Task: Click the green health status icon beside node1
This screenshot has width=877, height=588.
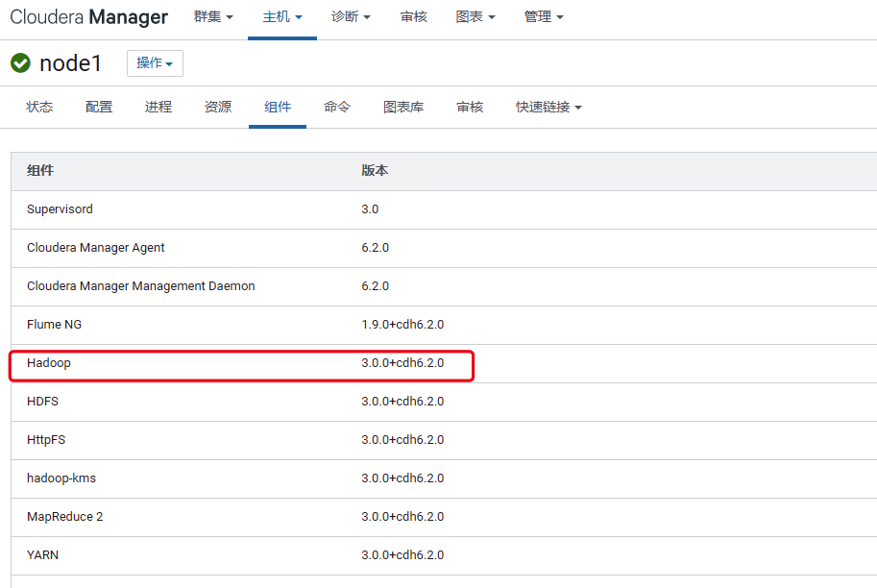Action: point(20,63)
